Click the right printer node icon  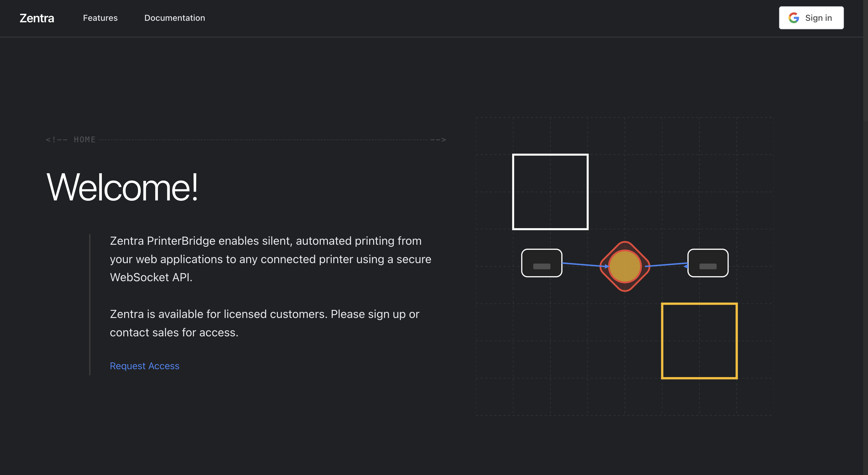tap(708, 263)
